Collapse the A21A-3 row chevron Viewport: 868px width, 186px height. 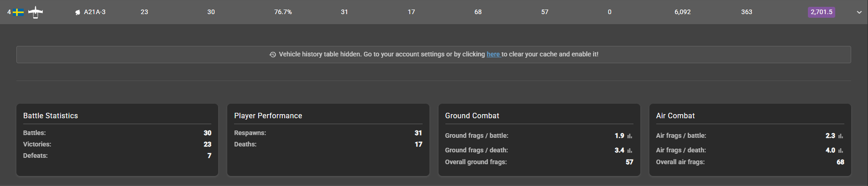tap(859, 12)
